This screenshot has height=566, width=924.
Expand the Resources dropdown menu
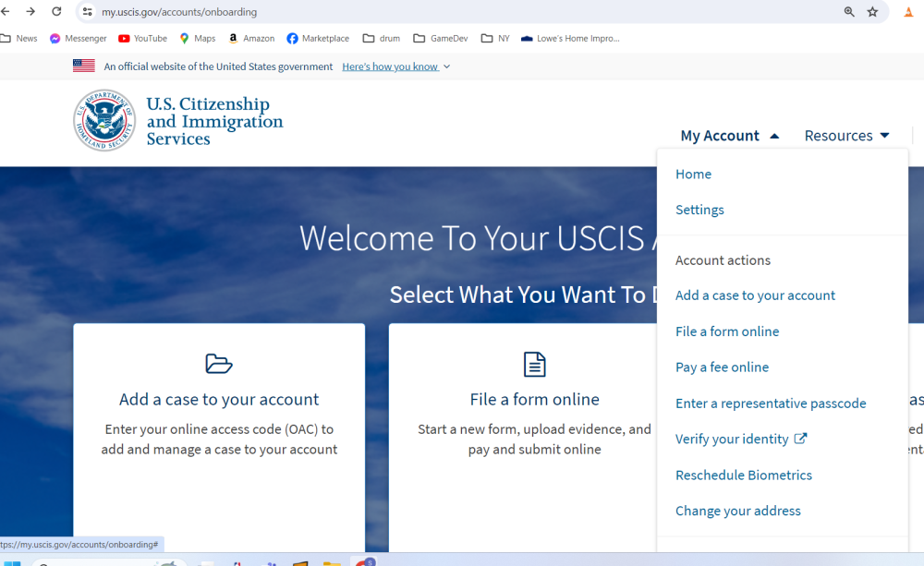(846, 136)
